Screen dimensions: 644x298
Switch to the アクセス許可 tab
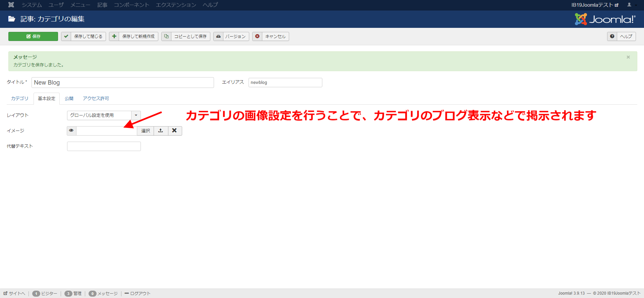click(96, 98)
